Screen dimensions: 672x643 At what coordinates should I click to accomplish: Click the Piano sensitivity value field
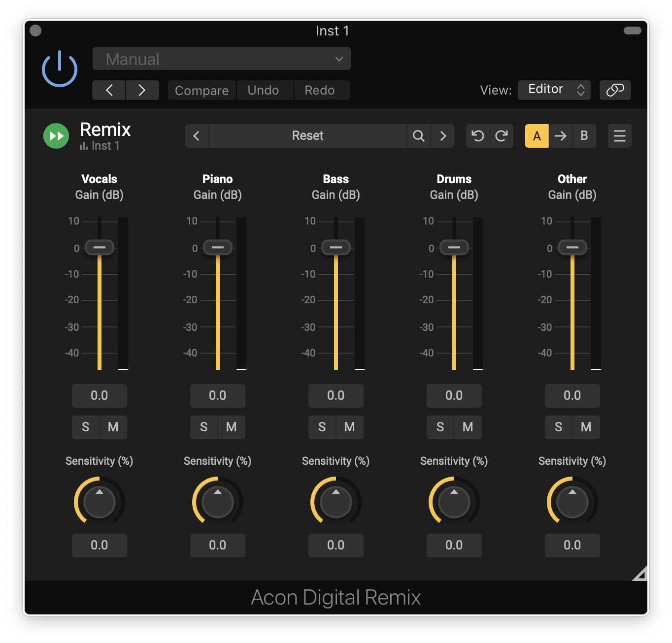tap(218, 546)
